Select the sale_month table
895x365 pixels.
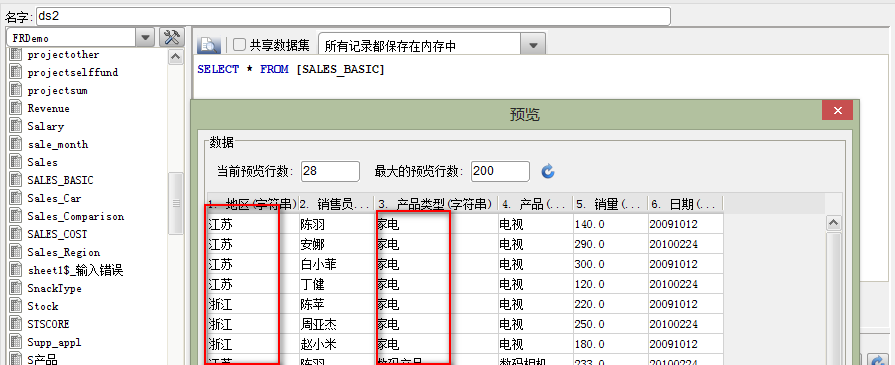pyautogui.click(x=58, y=145)
